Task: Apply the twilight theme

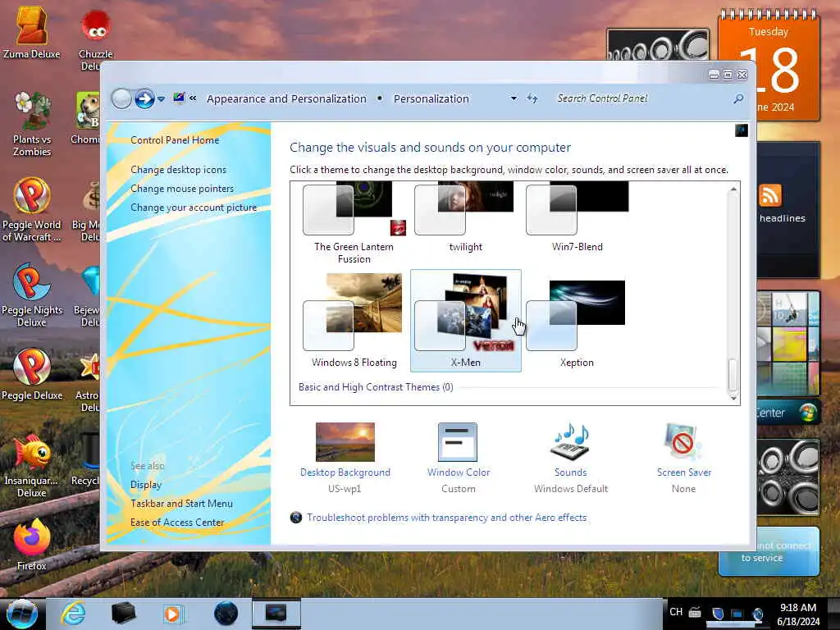Action: [466, 217]
